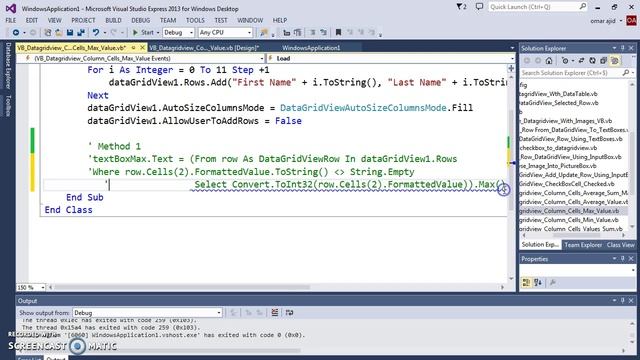Click Sync with Active Document icon
This screenshot has height=360, width=640.
coord(581,61)
